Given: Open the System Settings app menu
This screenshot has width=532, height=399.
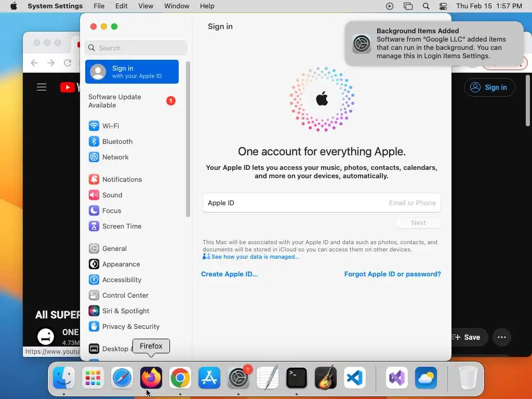Looking at the screenshot, I should (x=55, y=6).
